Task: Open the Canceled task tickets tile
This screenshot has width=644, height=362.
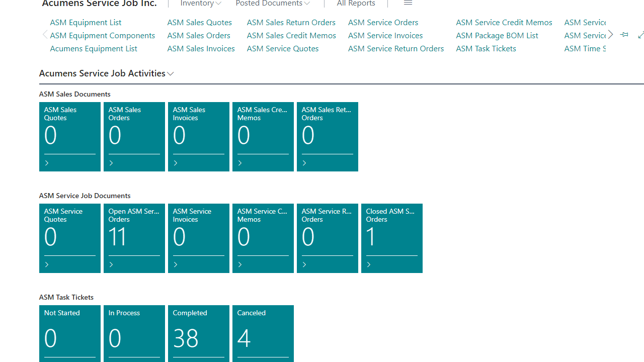Action: click(x=263, y=333)
